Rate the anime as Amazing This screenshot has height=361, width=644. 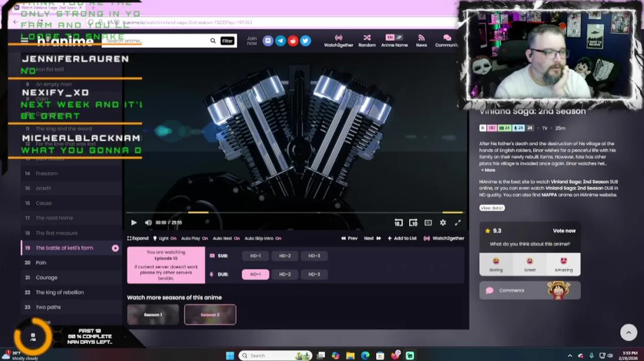click(x=563, y=265)
